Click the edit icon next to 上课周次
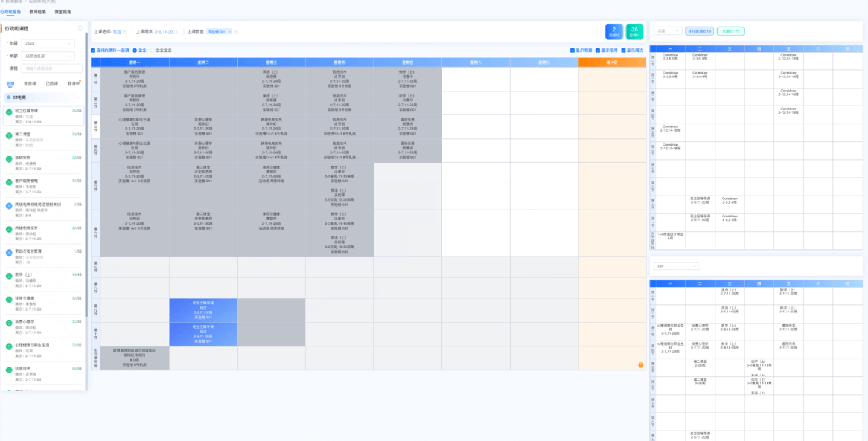868x441 pixels. coord(177,31)
